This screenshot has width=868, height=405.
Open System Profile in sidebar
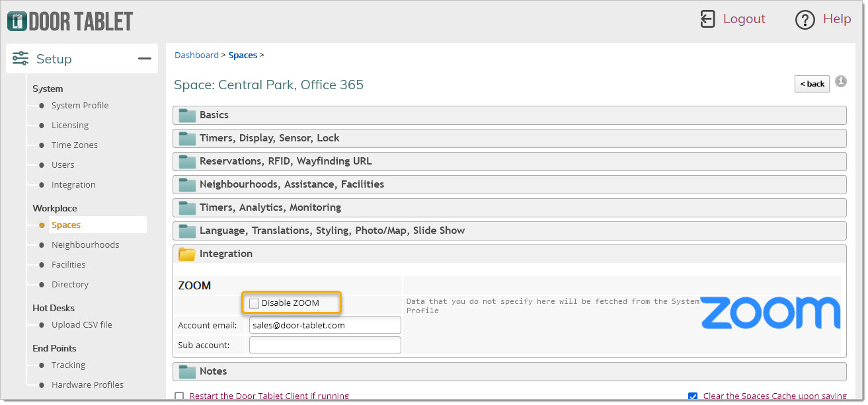80,105
